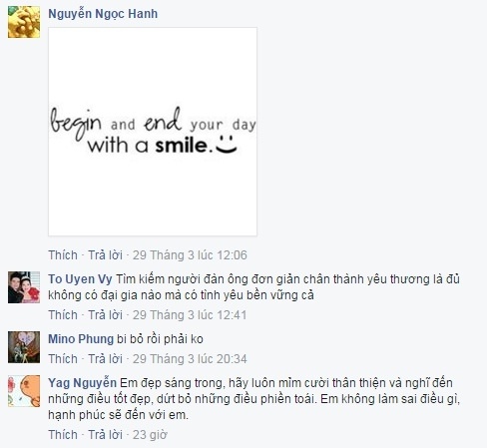This screenshot has height=448, width=487.
Task: Visit Yag Nguyễn's profile name link
Action: point(82,383)
